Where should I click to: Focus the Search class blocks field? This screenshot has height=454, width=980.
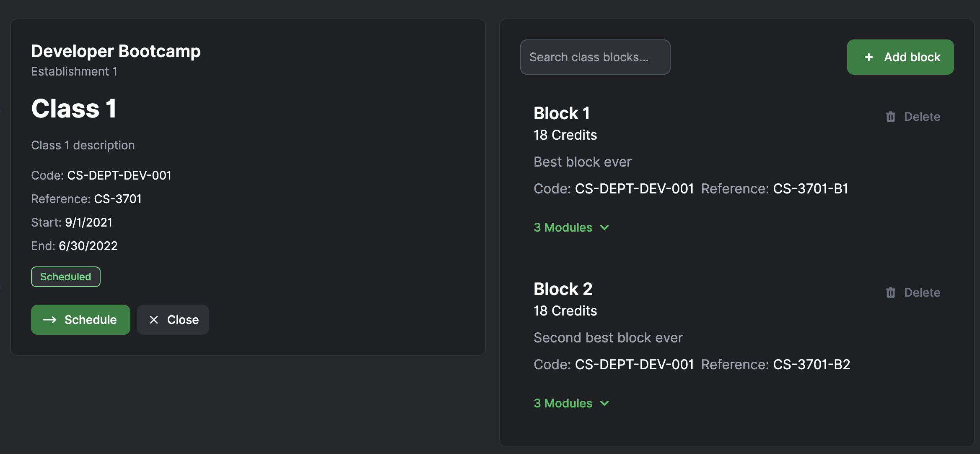tap(595, 57)
